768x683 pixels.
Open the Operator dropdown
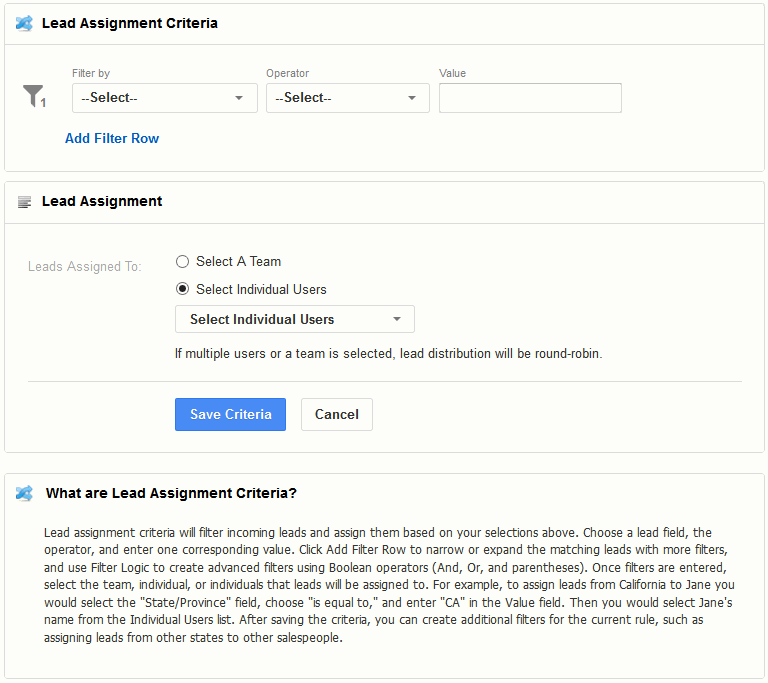point(348,98)
